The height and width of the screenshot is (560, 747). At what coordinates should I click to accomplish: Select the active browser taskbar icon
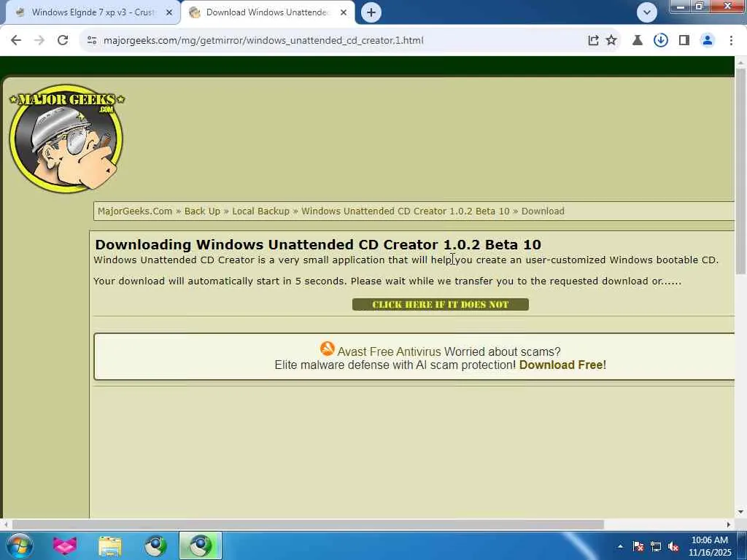[201, 545]
